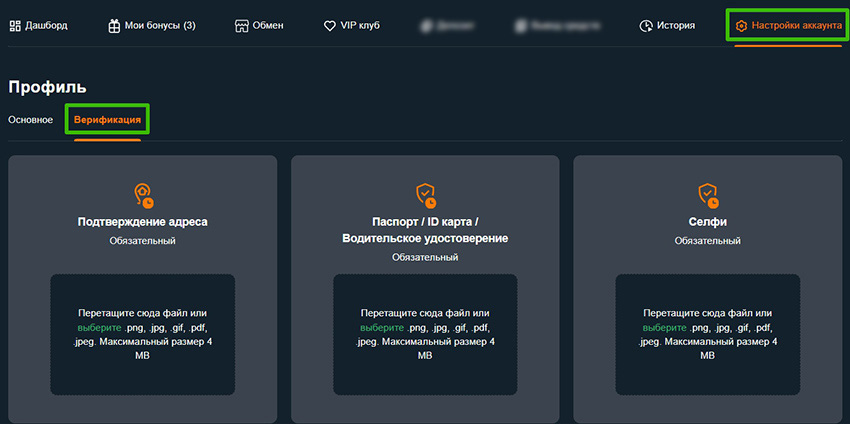The width and height of the screenshot is (850, 424).
Task: Click the shield icon above Селфи
Action: pos(707,193)
